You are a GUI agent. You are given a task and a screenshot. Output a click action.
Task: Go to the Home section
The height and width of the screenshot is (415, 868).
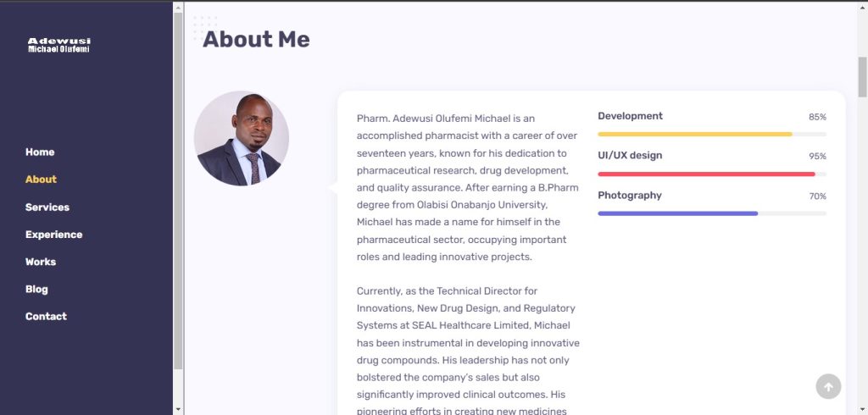click(40, 152)
